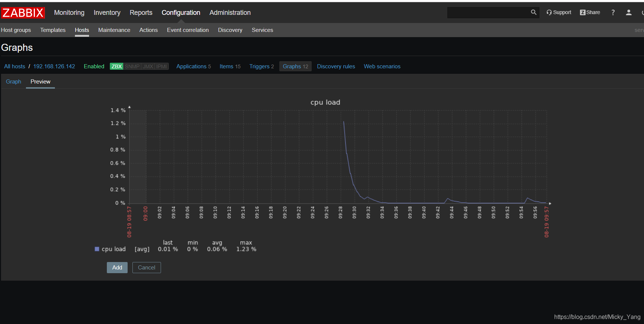Open the Inventory menu

coord(107,13)
